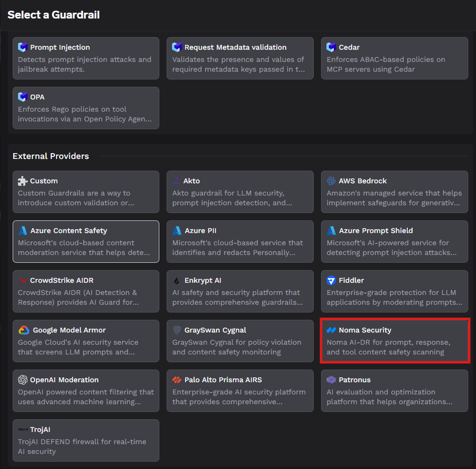Click 'OpenAI powered content filtering' description
The width and height of the screenshot is (476, 469).
point(86,397)
